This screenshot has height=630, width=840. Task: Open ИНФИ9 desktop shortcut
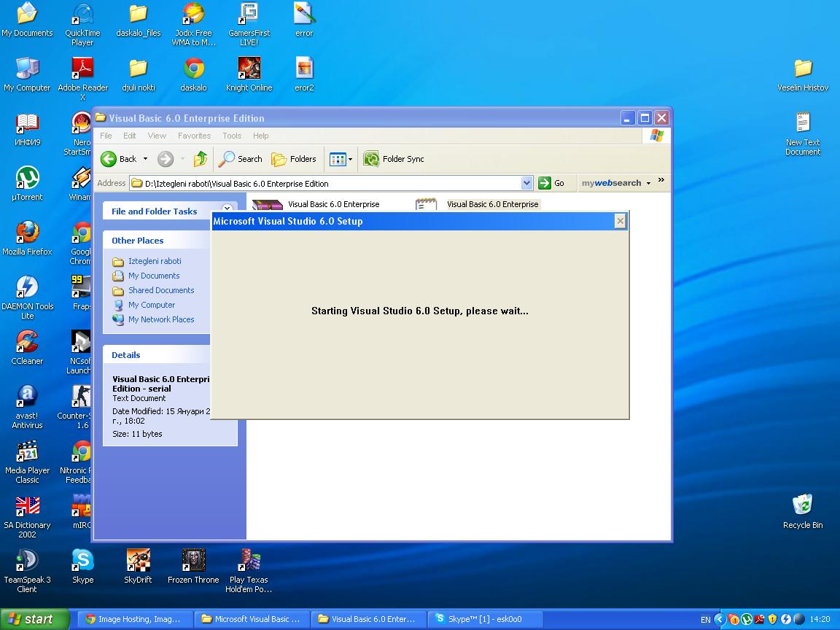click(27, 130)
